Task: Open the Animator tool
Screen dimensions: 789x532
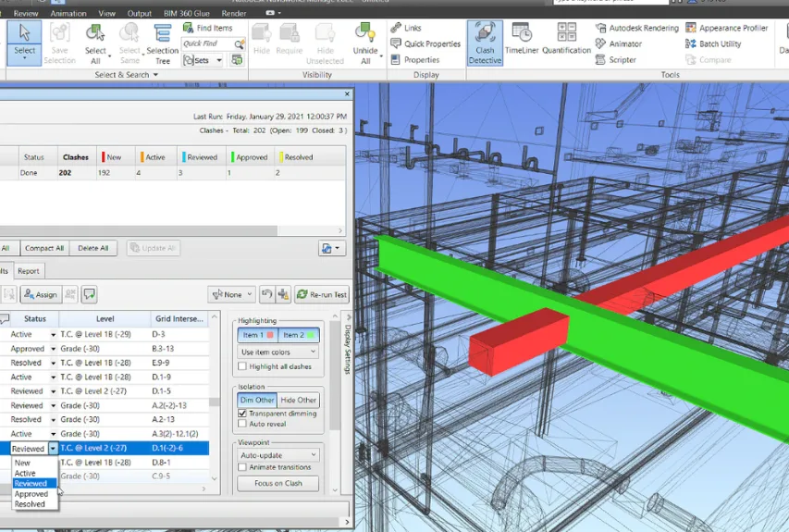Action: [x=619, y=43]
